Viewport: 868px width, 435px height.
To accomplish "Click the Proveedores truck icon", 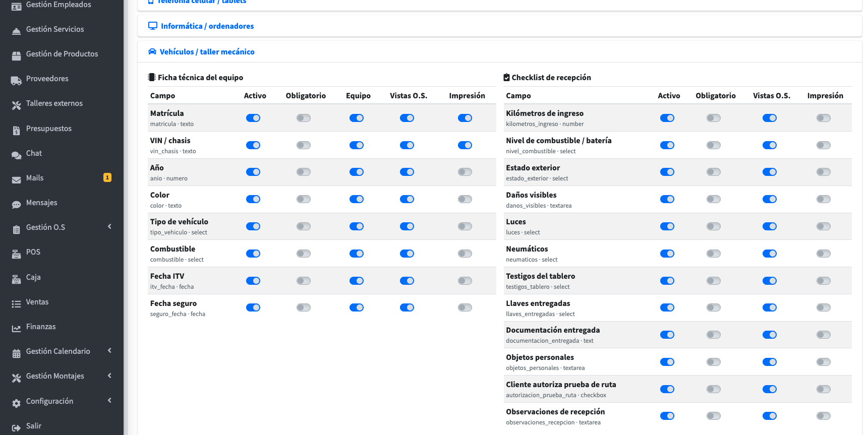I will click(x=16, y=81).
